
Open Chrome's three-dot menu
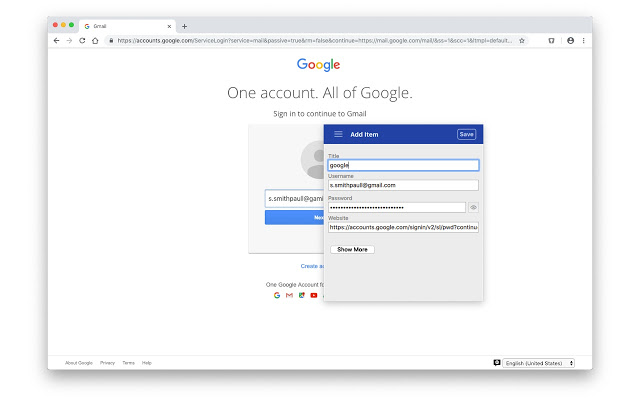[583, 40]
